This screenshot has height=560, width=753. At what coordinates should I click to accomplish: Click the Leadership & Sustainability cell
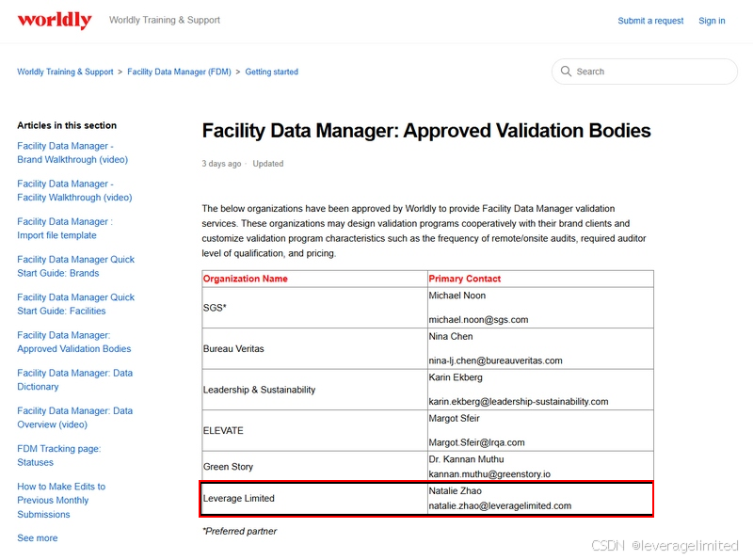click(314, 390)
